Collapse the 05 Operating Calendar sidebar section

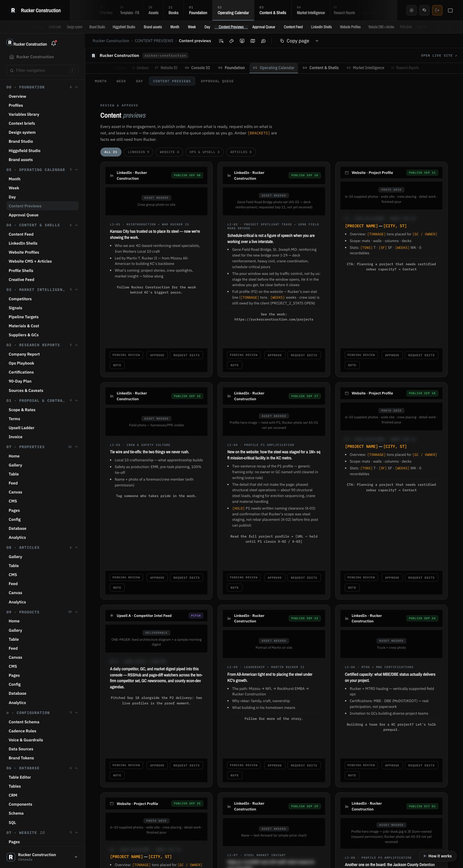[77, 169]
